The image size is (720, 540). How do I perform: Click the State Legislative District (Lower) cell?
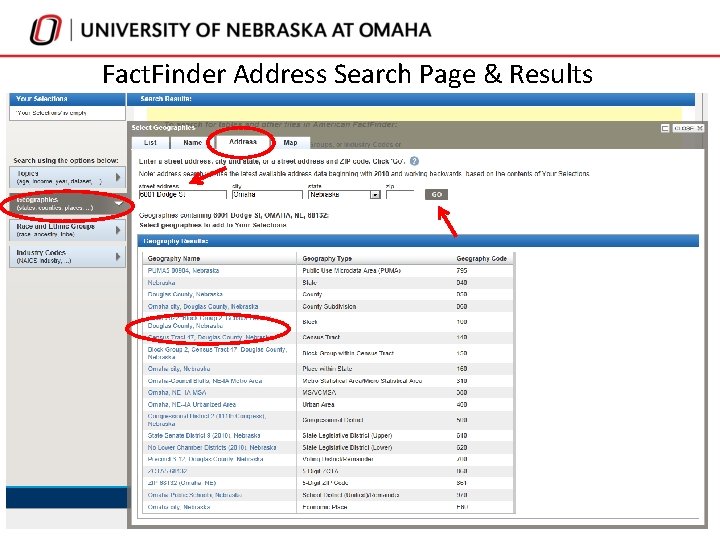pos(347,447)
